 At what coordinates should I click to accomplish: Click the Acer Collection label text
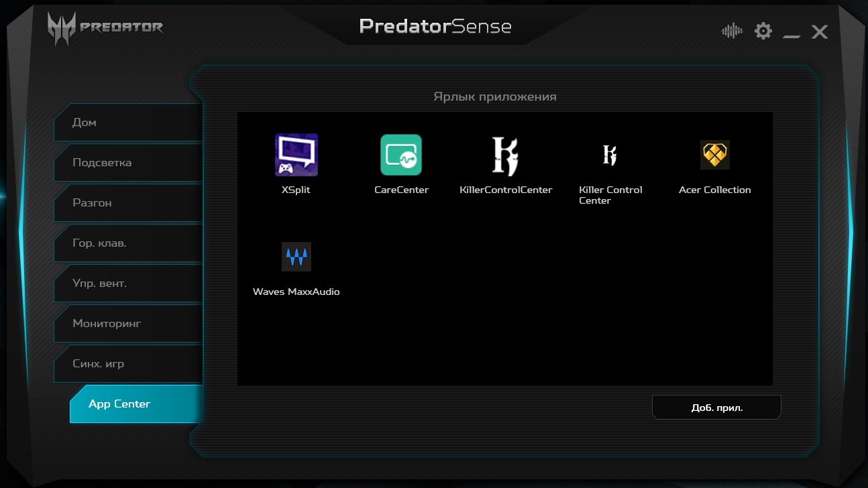(715, 190)
